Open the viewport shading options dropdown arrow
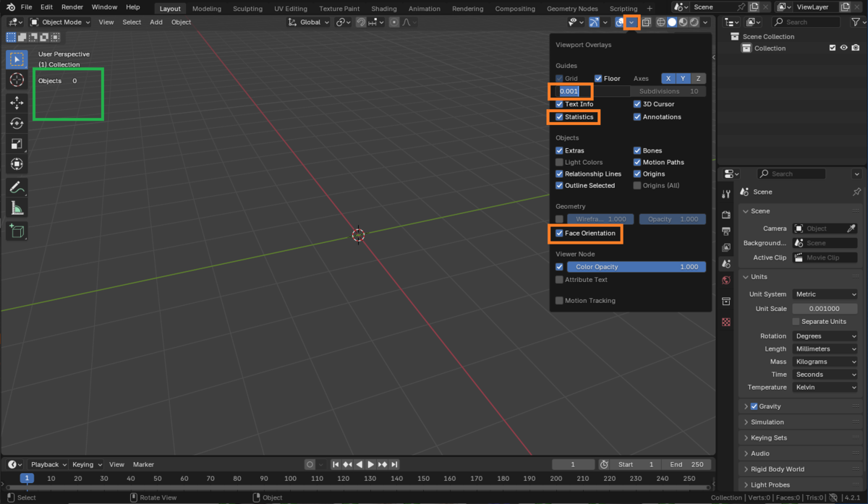This screenshot has height=504, width=868. [706, 22]
